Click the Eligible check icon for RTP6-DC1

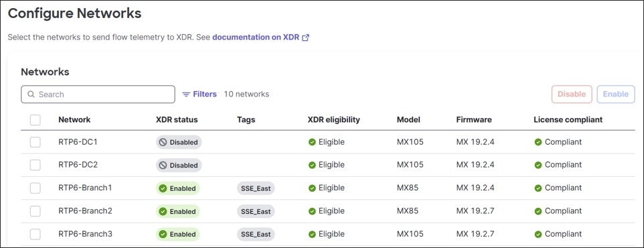click(312, 142)
